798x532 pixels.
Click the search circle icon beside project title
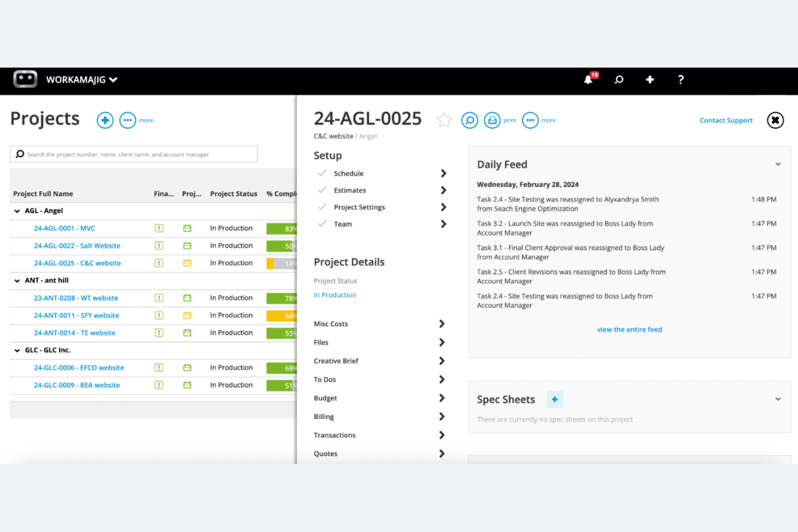tap(470, 120)
